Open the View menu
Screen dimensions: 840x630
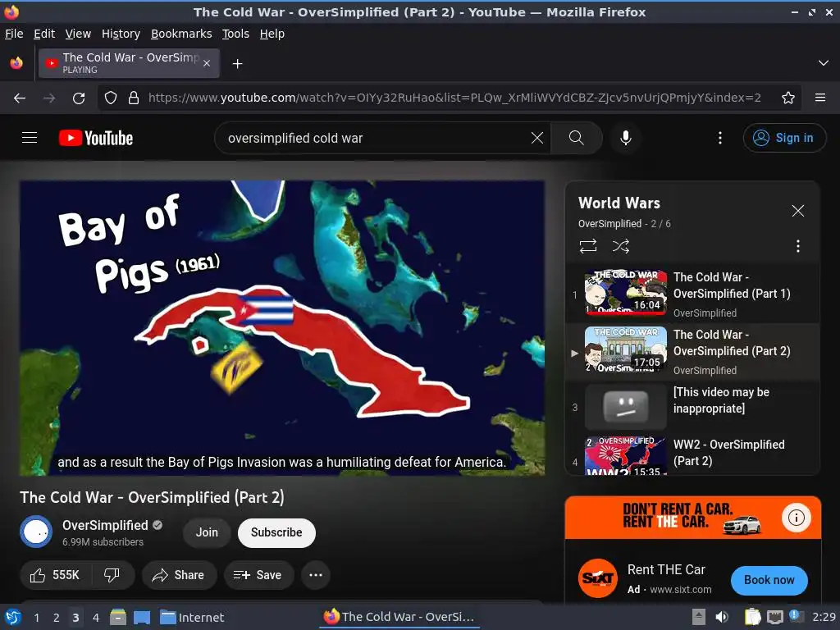(x=78, y=34)
